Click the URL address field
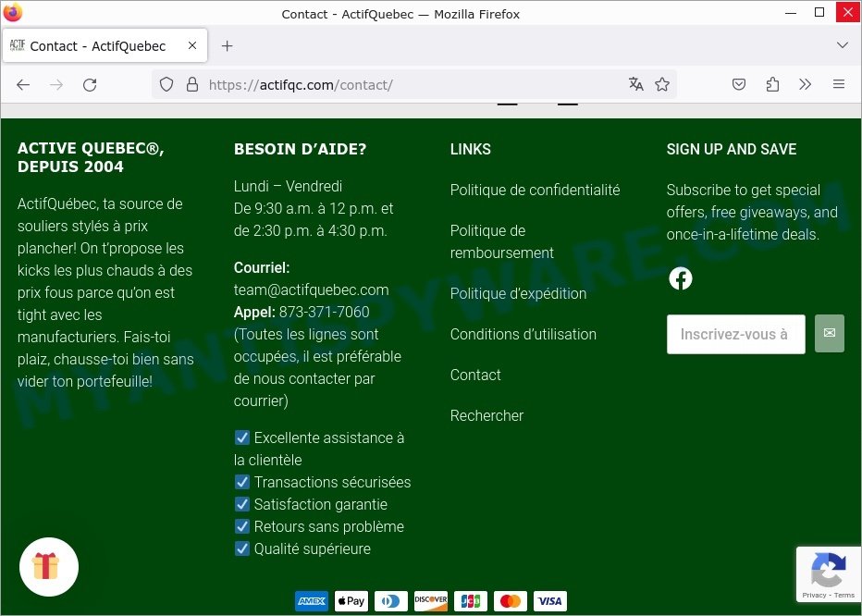Image resolution: width=862 pixels, height=616 pixels. [413, 85]
